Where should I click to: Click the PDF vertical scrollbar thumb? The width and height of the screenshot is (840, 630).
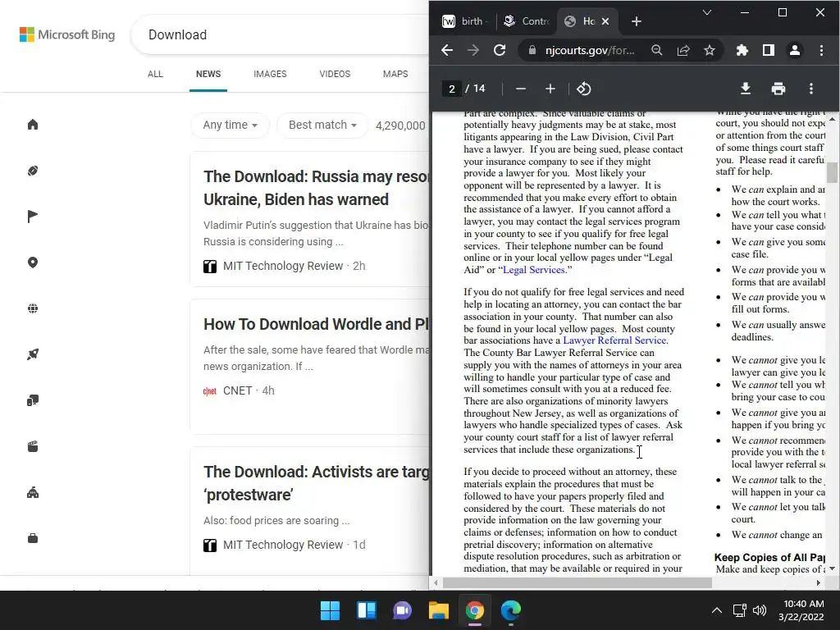tap(832, 172)
